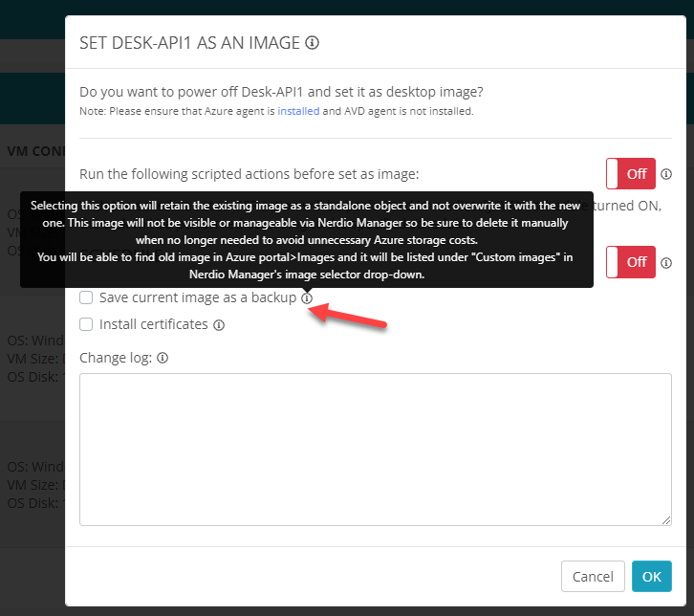Screen dimensions: 694x616
Task: Open the 'installed' Azure agent link
Action: 298,111
